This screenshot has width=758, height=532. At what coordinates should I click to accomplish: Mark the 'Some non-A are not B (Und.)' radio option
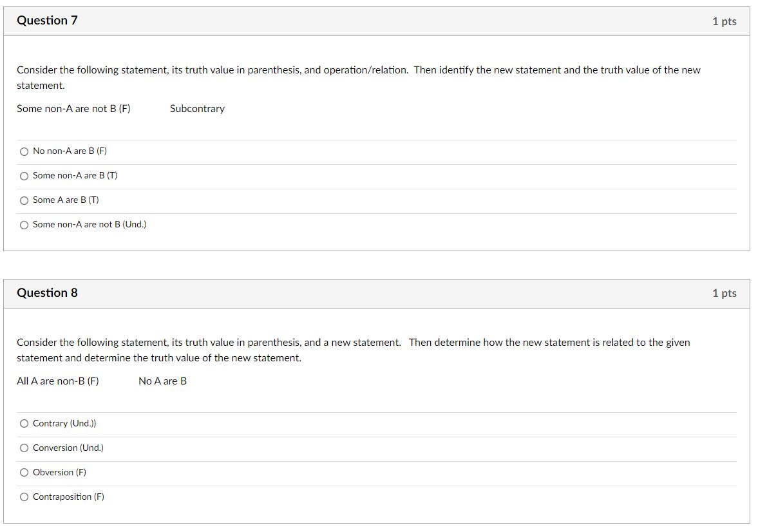tap(24, 225)
